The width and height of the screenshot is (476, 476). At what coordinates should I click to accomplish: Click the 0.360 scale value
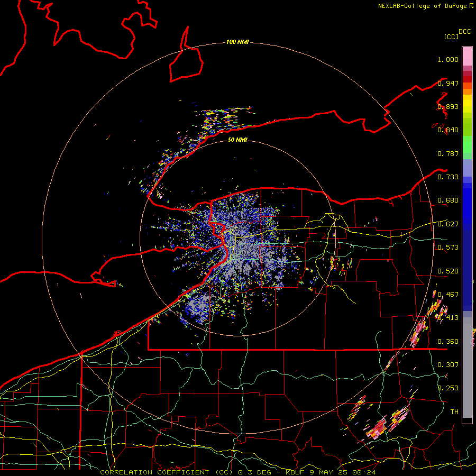coord(448,342)
